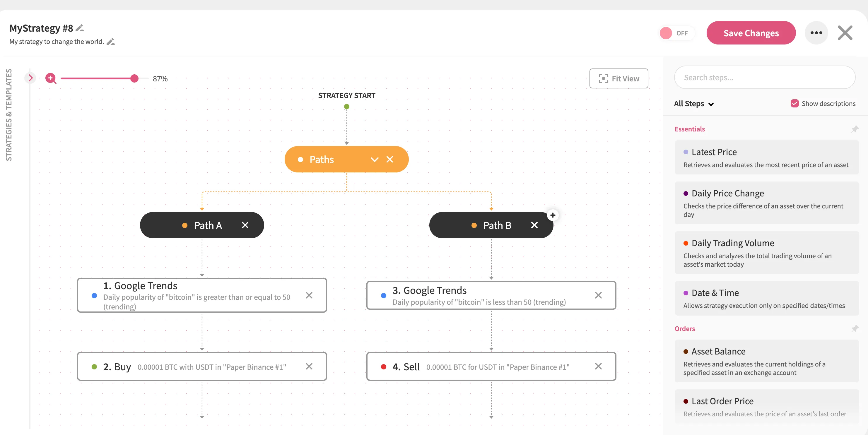Remove step 3 Google Trends
Image resolution: width=868 pixels, height=435 pixels.
point(599,295)
